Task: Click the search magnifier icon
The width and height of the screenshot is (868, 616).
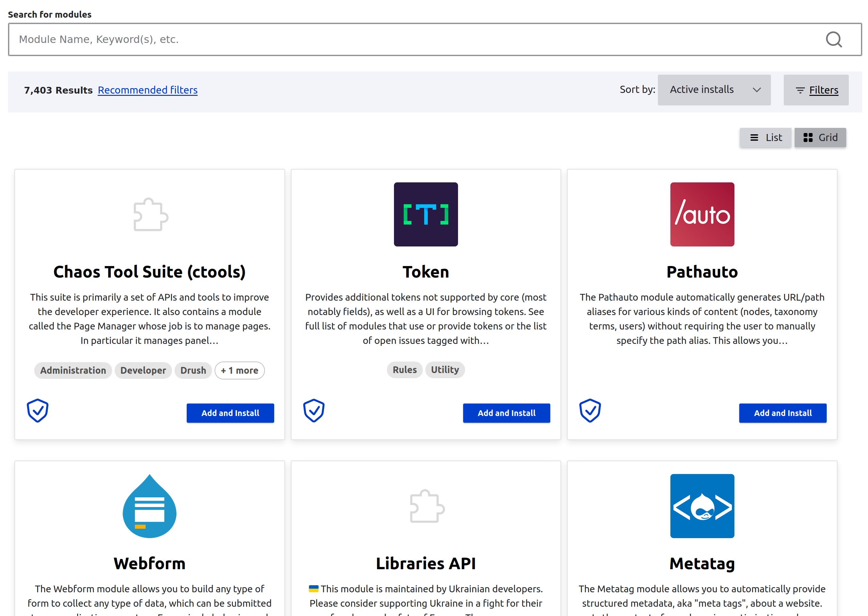Action: point(833,39)
